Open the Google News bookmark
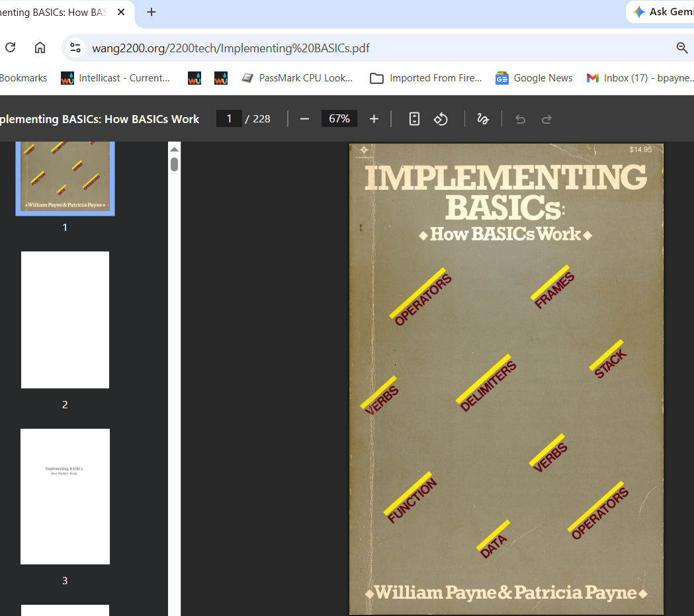The height and width of the screenshot is (616, 694). coord(534,78)
